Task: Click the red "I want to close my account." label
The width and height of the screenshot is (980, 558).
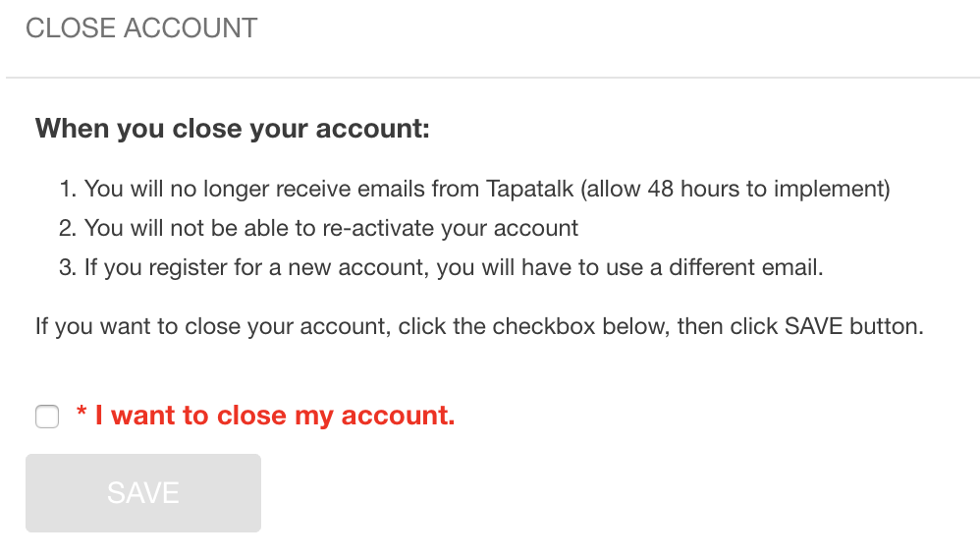Action: click(x=275, y=416)
